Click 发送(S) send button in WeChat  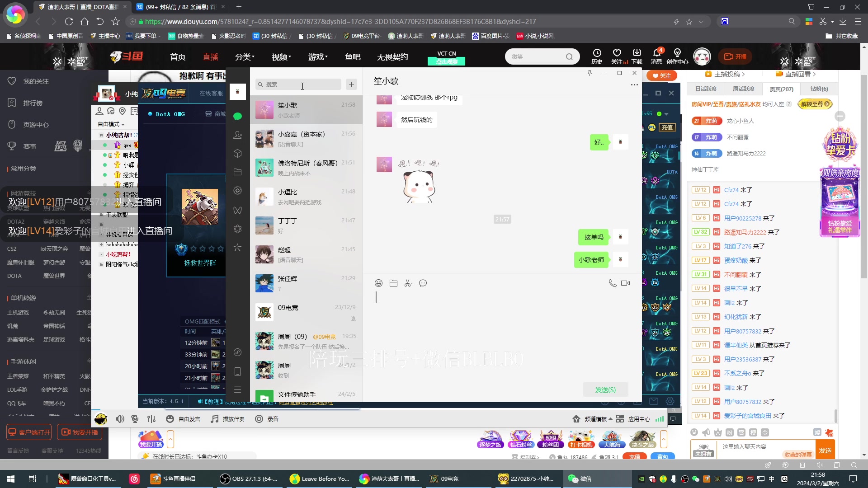605,389
